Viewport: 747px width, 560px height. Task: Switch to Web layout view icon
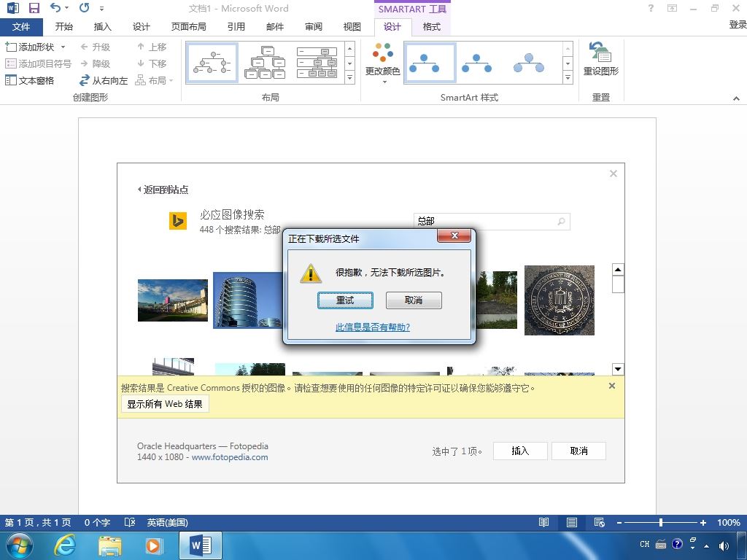(x=600, y=522)
